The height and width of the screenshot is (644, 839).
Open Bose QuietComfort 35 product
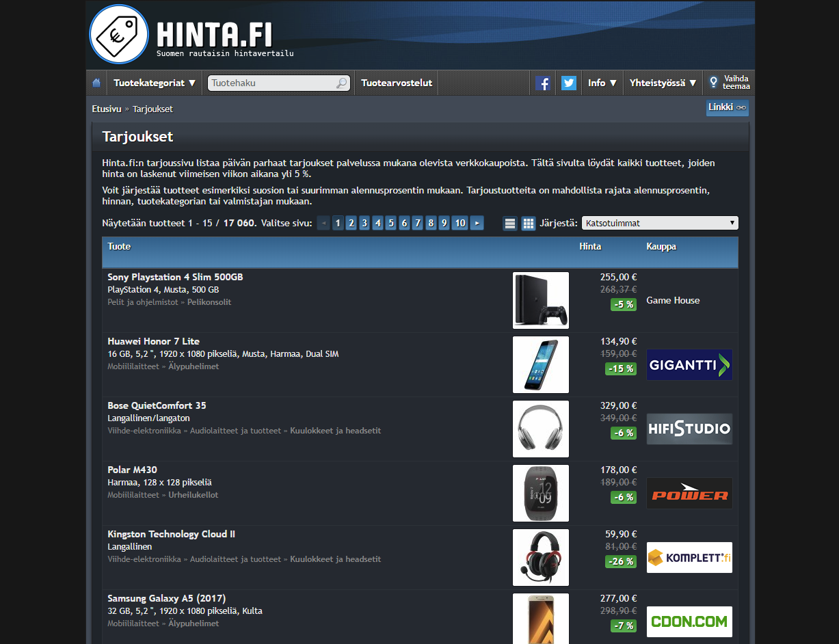[157, 405]
